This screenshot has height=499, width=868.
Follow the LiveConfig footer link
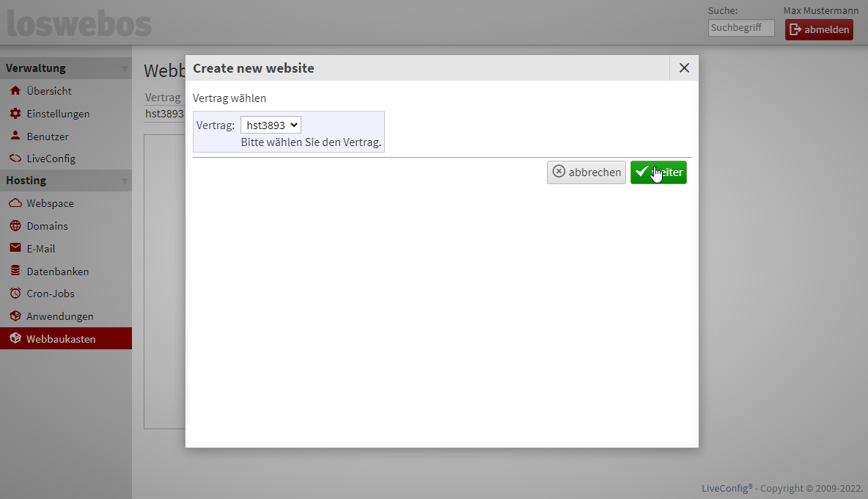724,488
